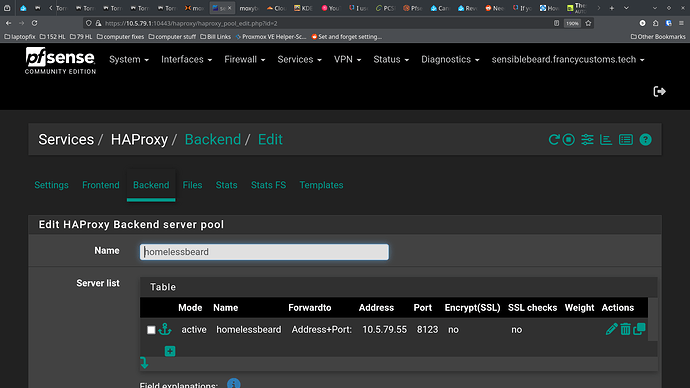Open the status chart icon
Screen dimensions: 690x388
click(x=606, y=139)
